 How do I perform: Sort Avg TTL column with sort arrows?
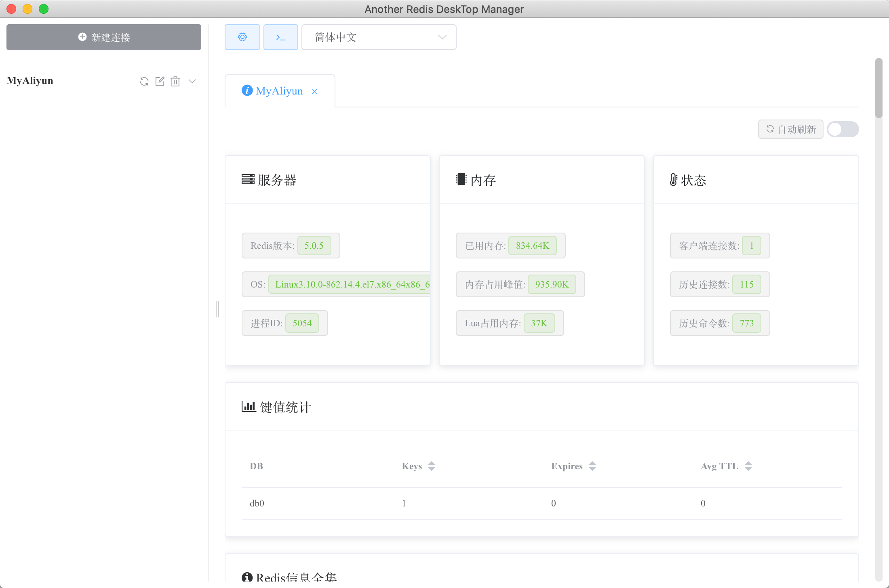click(x=748, y=466)
